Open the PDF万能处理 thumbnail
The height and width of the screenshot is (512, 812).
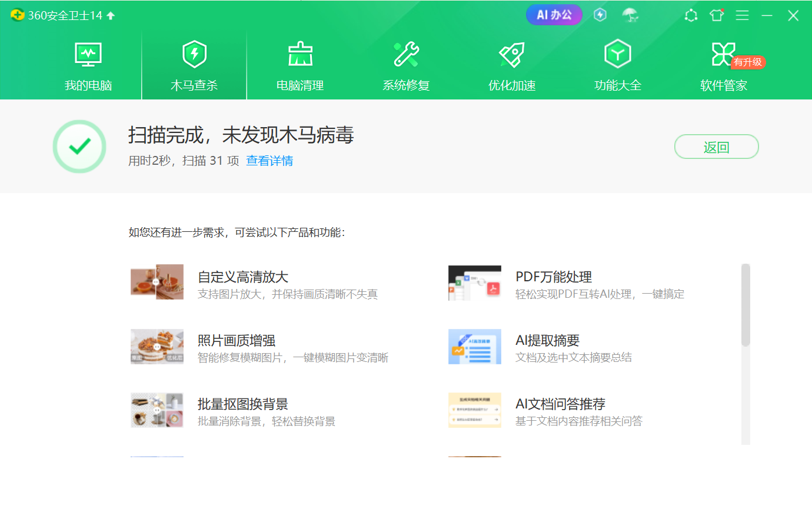[475, 282]
